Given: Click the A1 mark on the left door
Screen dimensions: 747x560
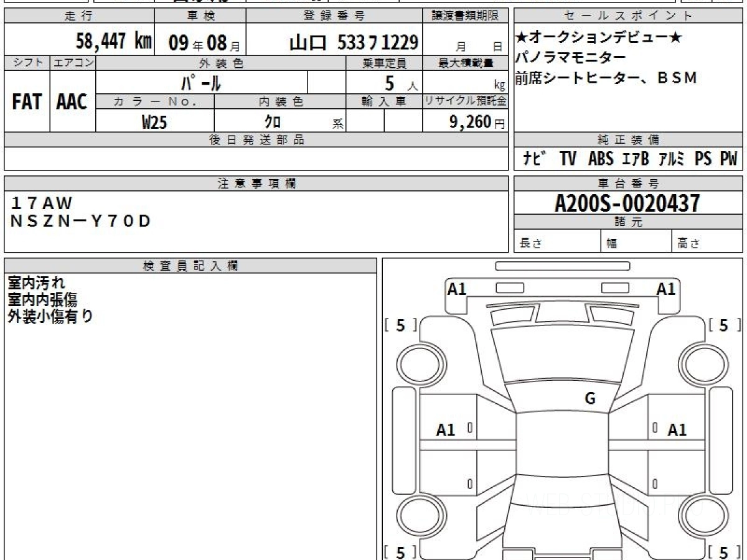Looking at the screenshot, I should coord(446,429).
